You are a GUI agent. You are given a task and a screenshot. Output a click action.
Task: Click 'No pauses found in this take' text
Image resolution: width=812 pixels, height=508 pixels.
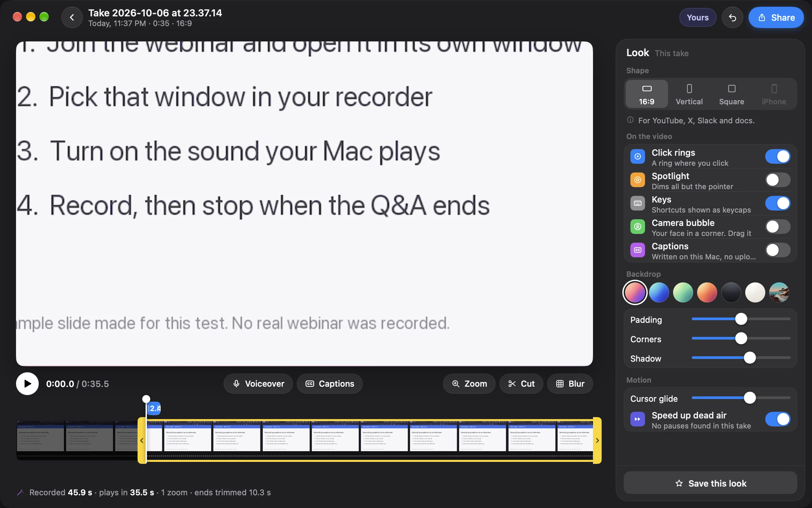[701, 426]
